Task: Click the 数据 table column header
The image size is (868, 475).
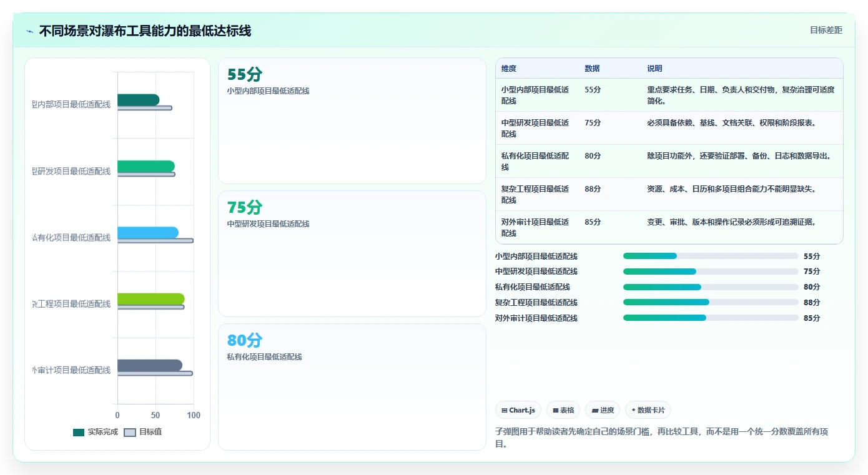Action: [x=592, y=69]
